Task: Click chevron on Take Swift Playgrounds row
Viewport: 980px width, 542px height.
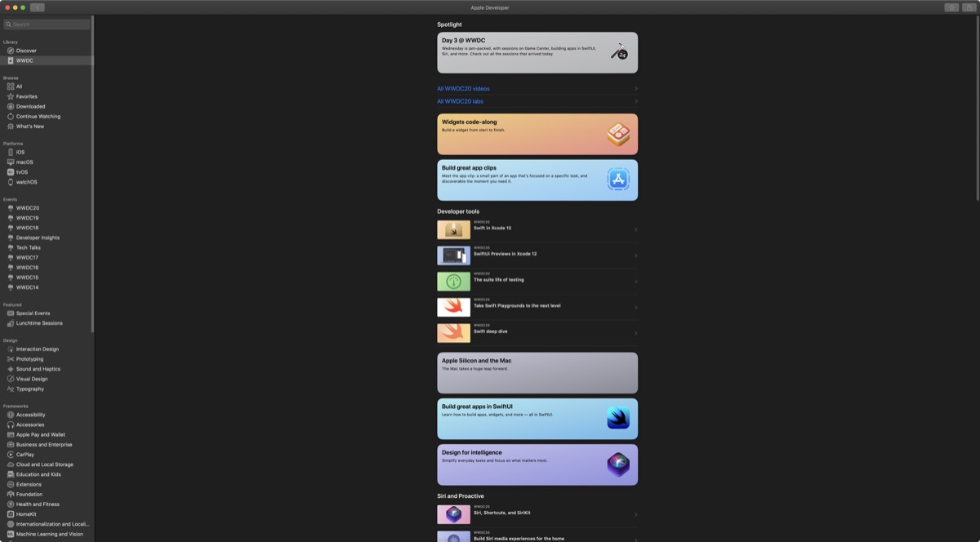Action: [x=636, y=308]
